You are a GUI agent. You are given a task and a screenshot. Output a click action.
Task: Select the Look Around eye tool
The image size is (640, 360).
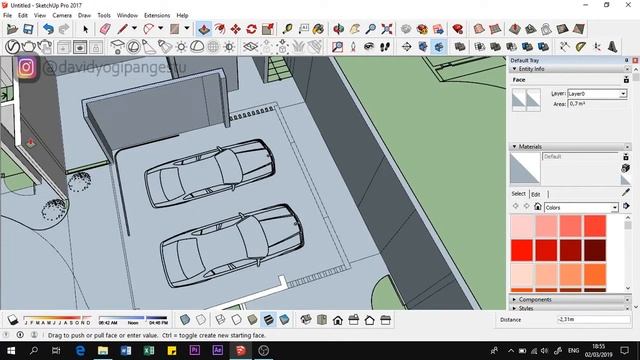(x=369, y=47)
